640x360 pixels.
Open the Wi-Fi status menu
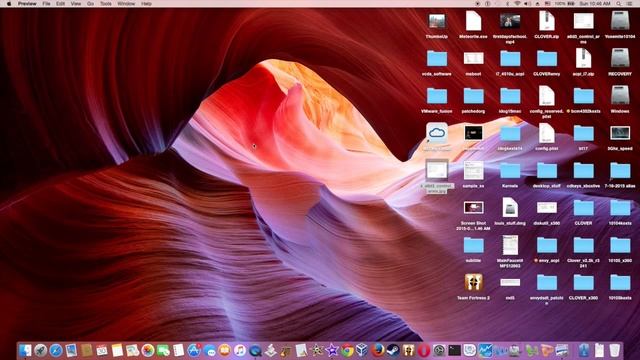[x=517, y=4]
